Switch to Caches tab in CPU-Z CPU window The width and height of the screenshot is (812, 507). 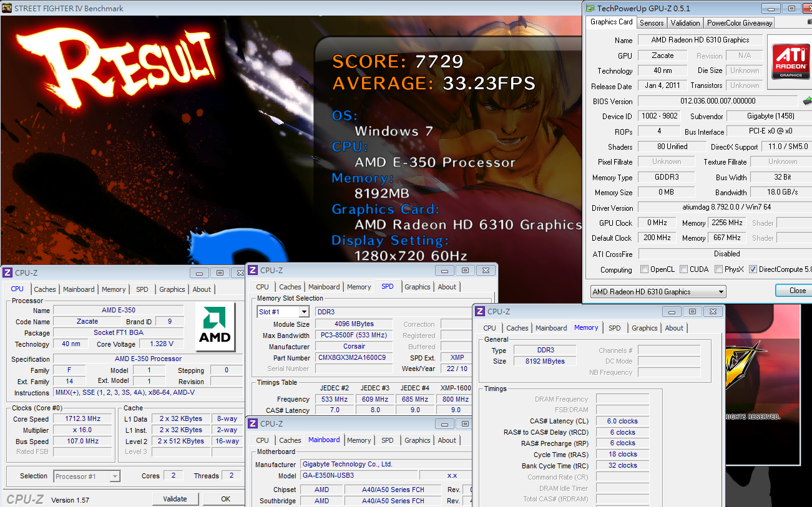(x=45, y=289)
